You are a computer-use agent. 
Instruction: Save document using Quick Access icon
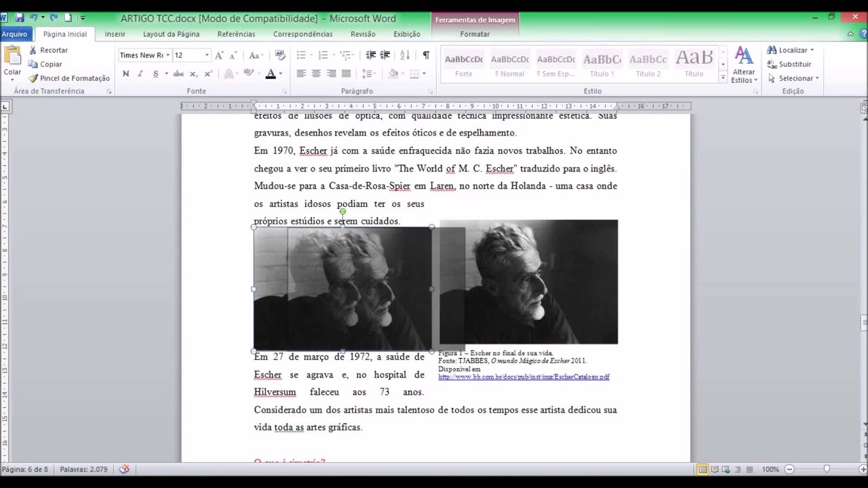pyautogui.click(x=19, y=18)
